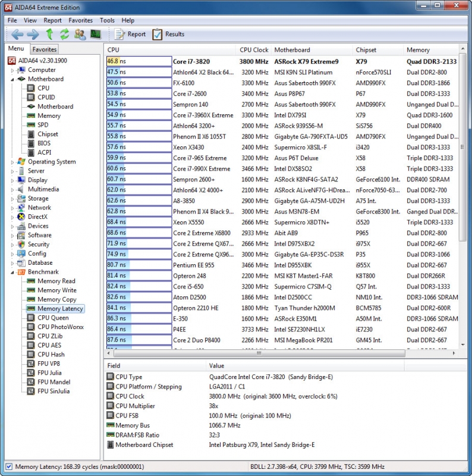The height and width of the screenshot is (476, 472).
Task: Click the horizontal scrollbar of results list
Action: coord(259,353)
